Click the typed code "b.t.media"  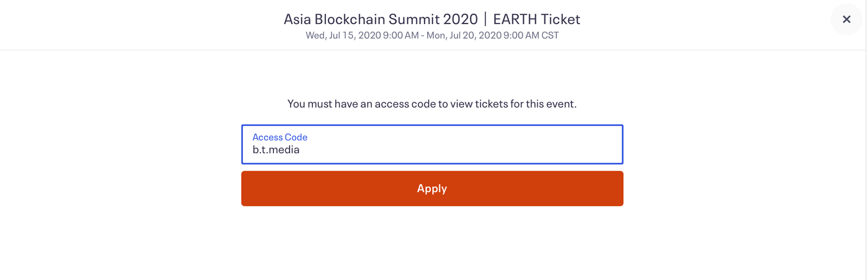tap(276, 150)
